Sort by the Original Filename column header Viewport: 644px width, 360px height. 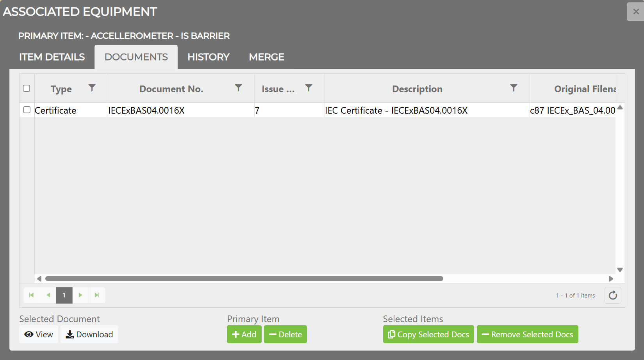pos(585,89)
